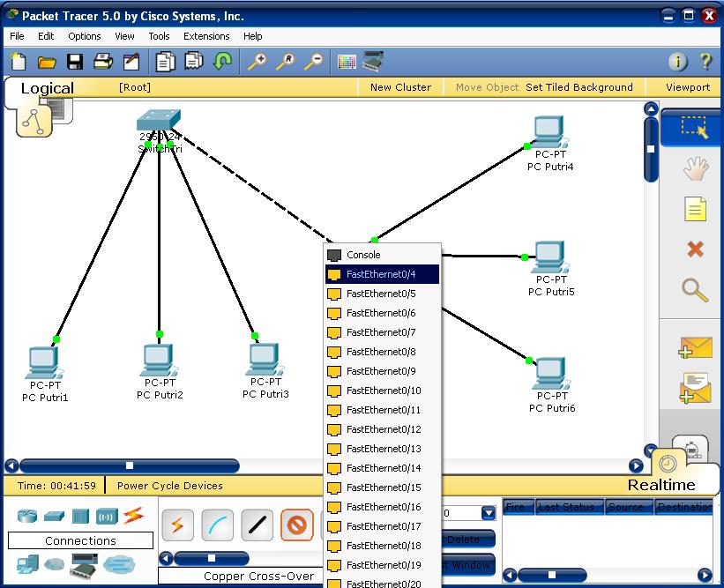Pick the copper straight-through cable
This screenshot has width=724, height=588.
click(x=258, y=525)
